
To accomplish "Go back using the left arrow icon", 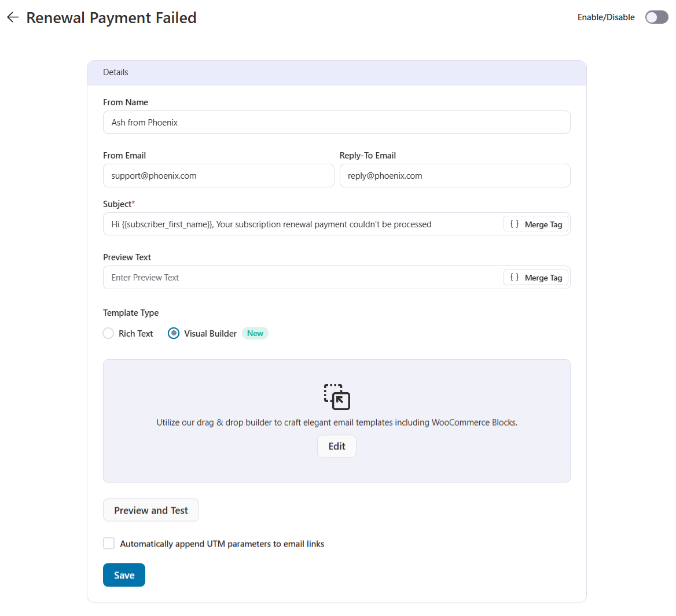I will point(13,17).
